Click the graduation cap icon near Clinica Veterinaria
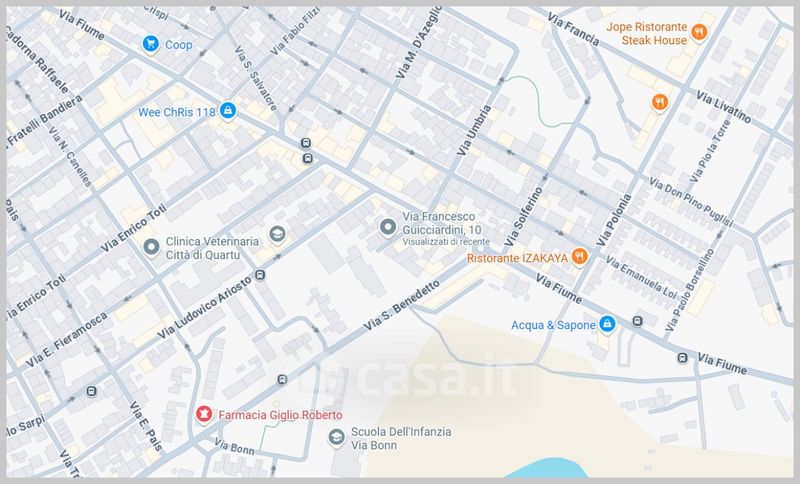Image resolution: width=800 pixels, height=484 pixels. tap(278, 235)
